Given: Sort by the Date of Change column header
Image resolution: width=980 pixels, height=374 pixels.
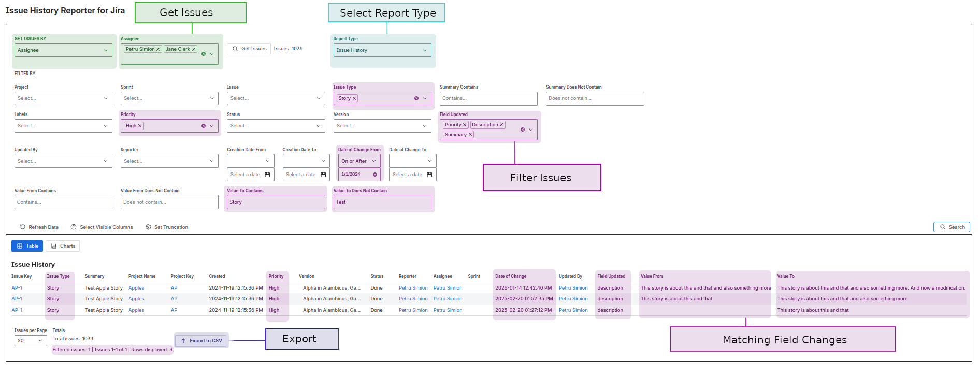Looking at the screenshot, I should click(x=511, y=276).
